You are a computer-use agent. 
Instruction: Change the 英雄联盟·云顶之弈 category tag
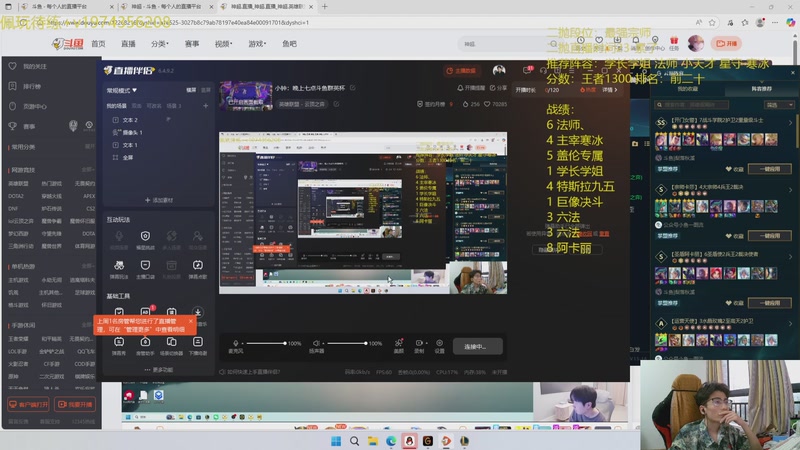point(302,104)
